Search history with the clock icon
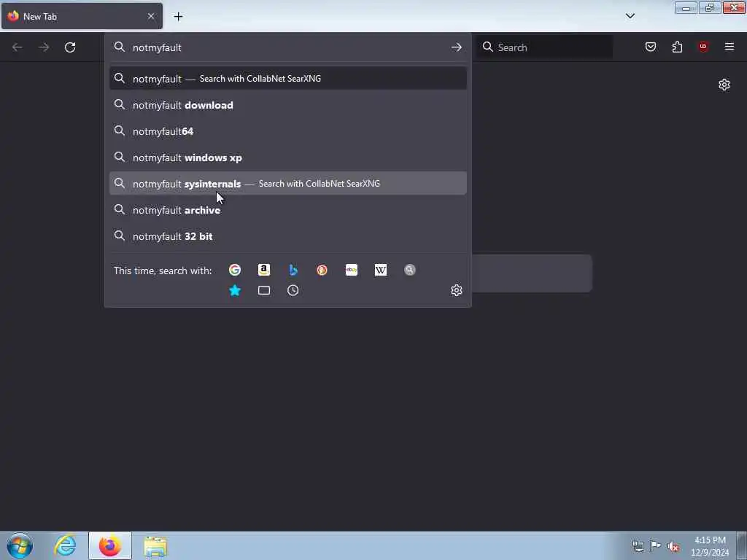747x560 pixels. [293, 290]
